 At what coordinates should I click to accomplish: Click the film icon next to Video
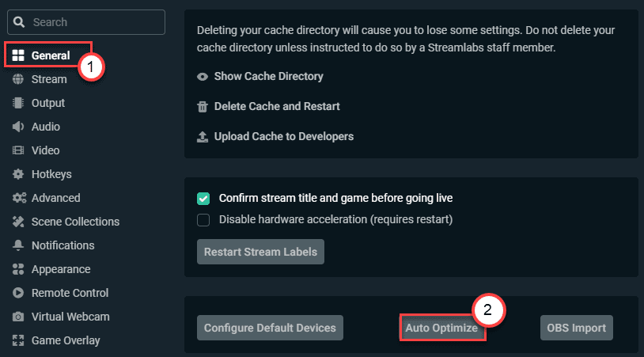point(17,150)
